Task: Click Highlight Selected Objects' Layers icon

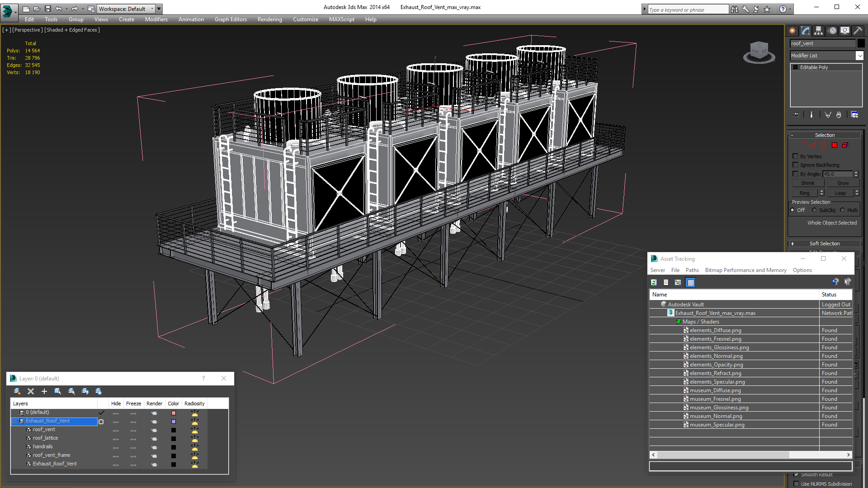Action: (x=71, y=391)
